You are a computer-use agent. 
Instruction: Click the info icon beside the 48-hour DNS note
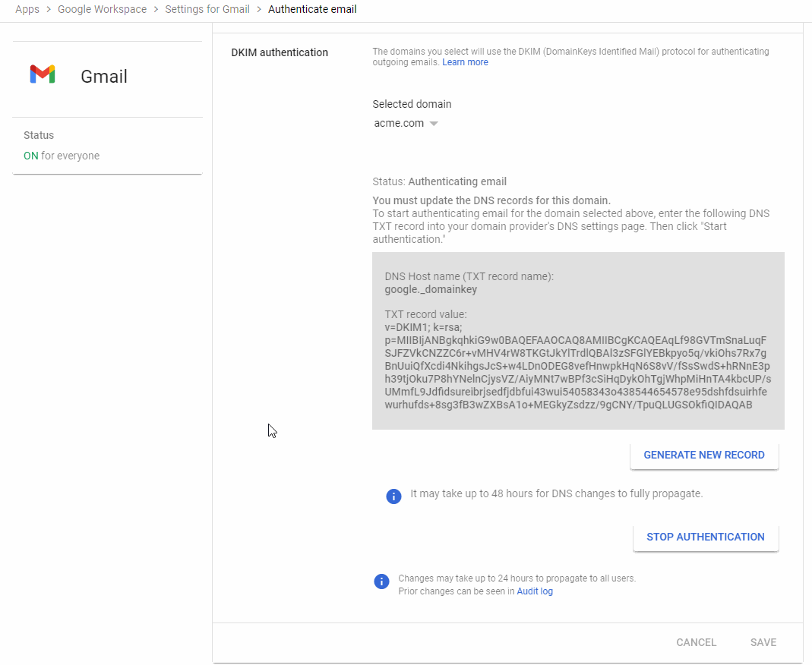[393, 496]
